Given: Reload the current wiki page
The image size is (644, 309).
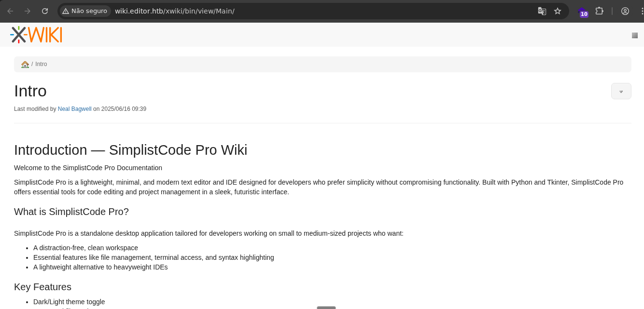Looking at the screenshot, I should coord(45,11).
